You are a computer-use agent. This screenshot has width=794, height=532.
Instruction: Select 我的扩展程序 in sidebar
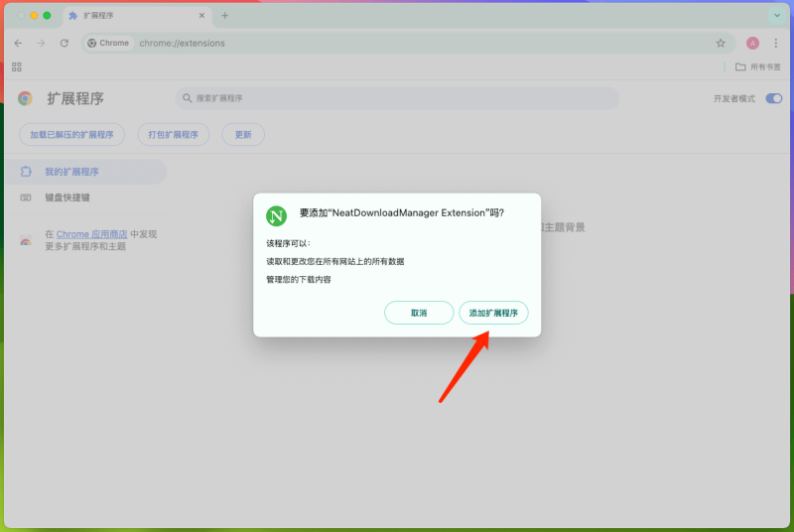pos(85,172)
